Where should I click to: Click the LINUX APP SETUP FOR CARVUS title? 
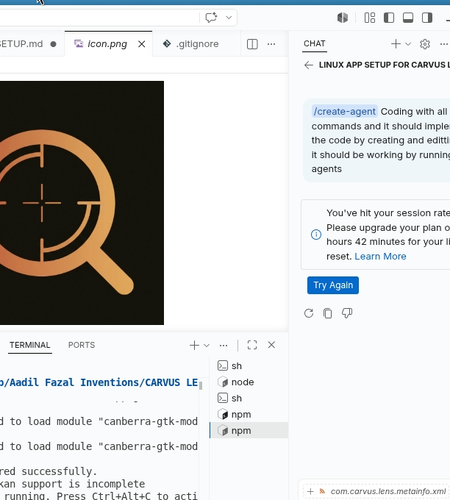click(384, 65)
